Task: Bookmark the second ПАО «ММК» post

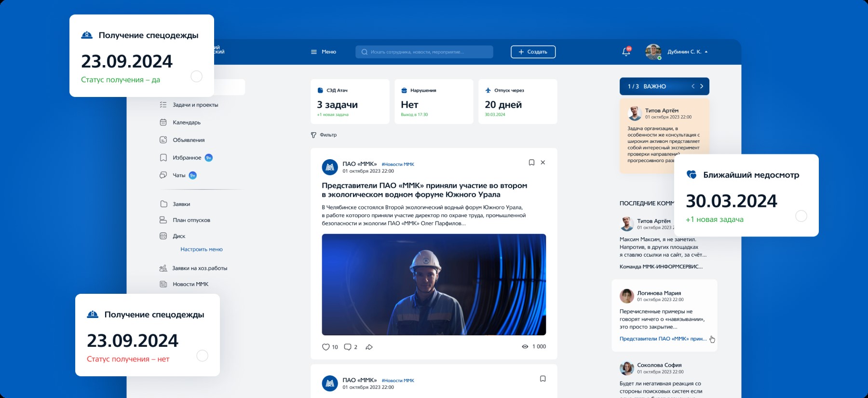Action: coord(543,379)
